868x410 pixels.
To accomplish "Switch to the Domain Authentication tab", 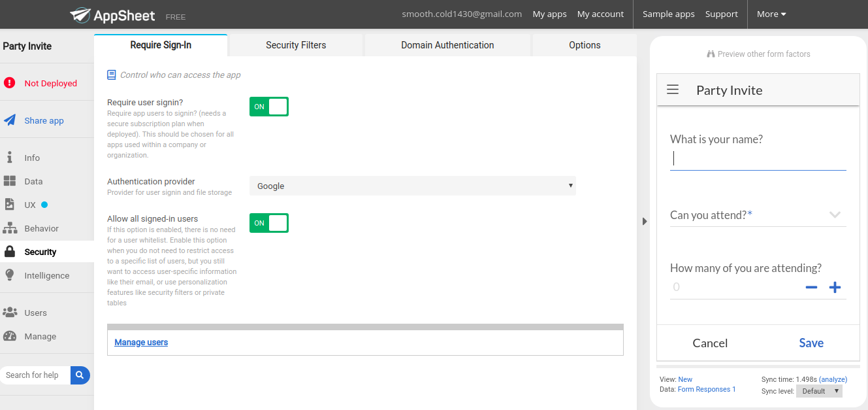I will coord(447,45).
